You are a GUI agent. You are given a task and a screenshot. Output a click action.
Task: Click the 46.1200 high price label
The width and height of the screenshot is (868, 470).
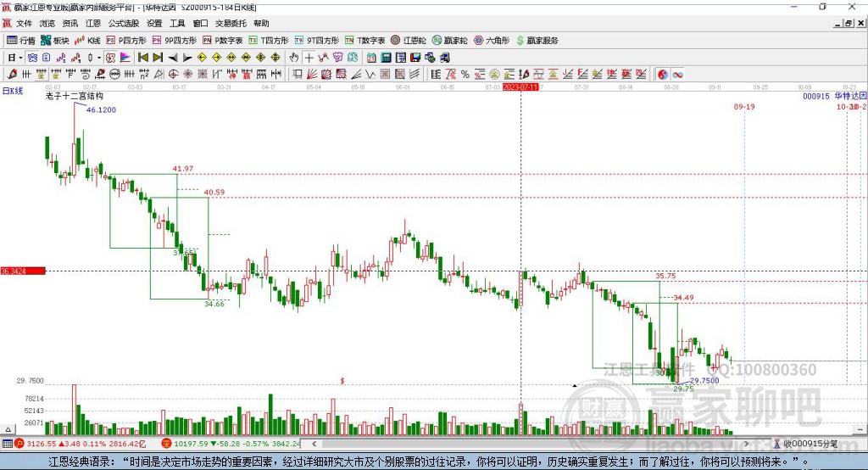point(102,109)
